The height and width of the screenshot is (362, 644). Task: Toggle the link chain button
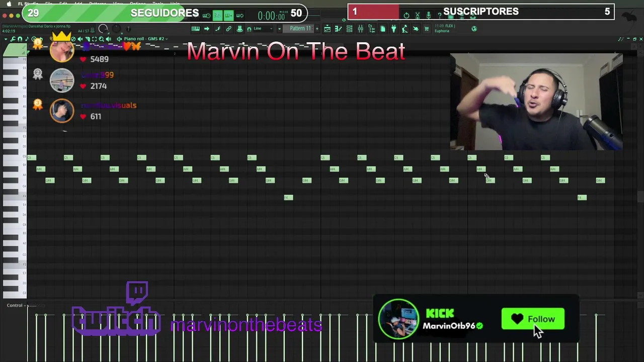[x=228, y=29]
